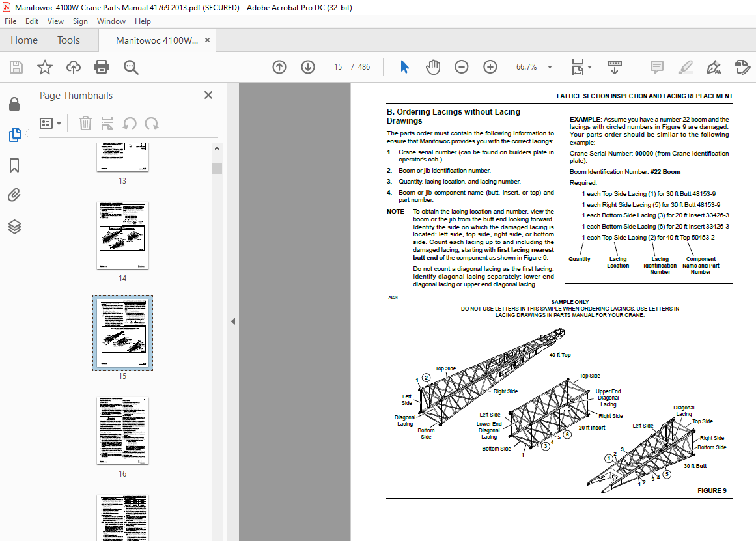The width and height of the screenshot is (756, 541).
Task: Open the Find text magnifier tool
Action: point(131,67)
